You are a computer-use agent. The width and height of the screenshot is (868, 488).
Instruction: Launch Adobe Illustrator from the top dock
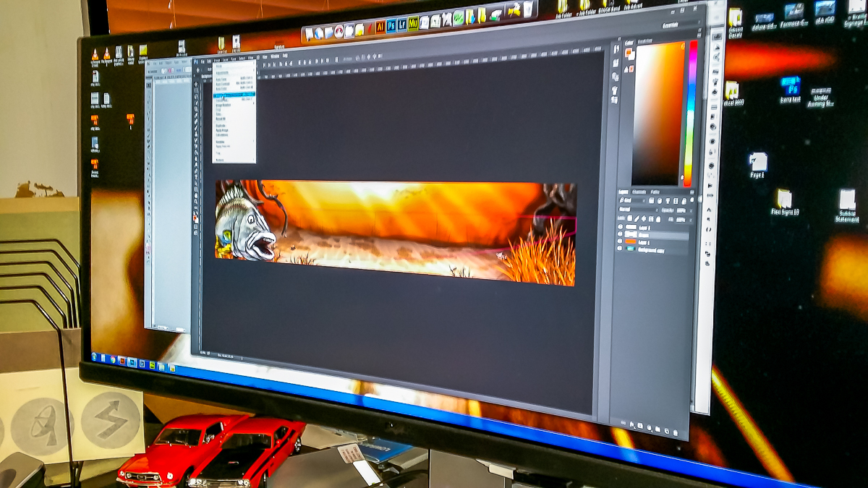point(380,26)
